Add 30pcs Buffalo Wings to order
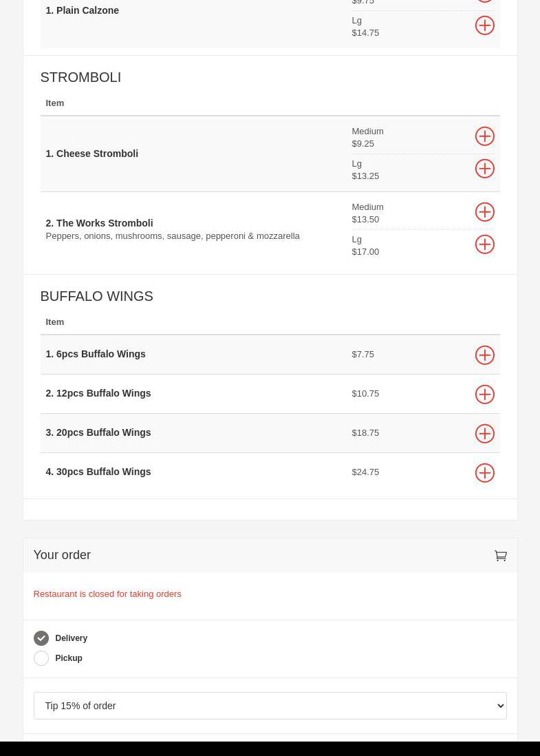Screen dimensions: 540x756 click(x=484, y=473)
